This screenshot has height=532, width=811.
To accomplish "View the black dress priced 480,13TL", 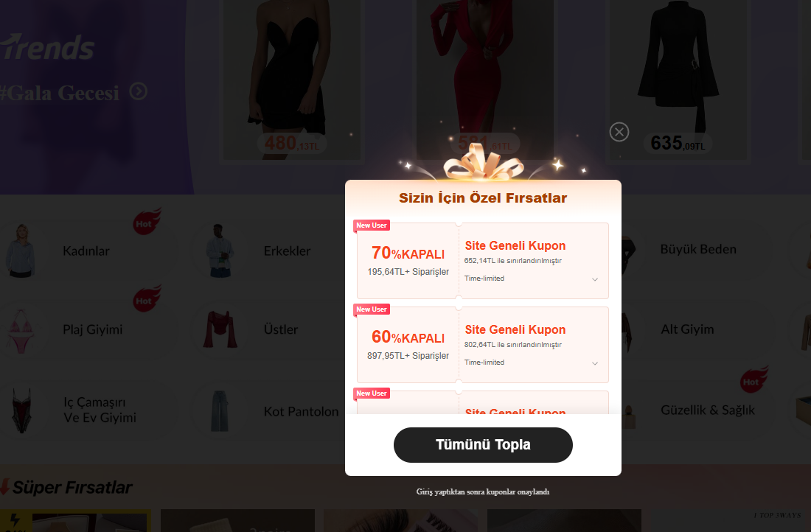I will 292,80.
